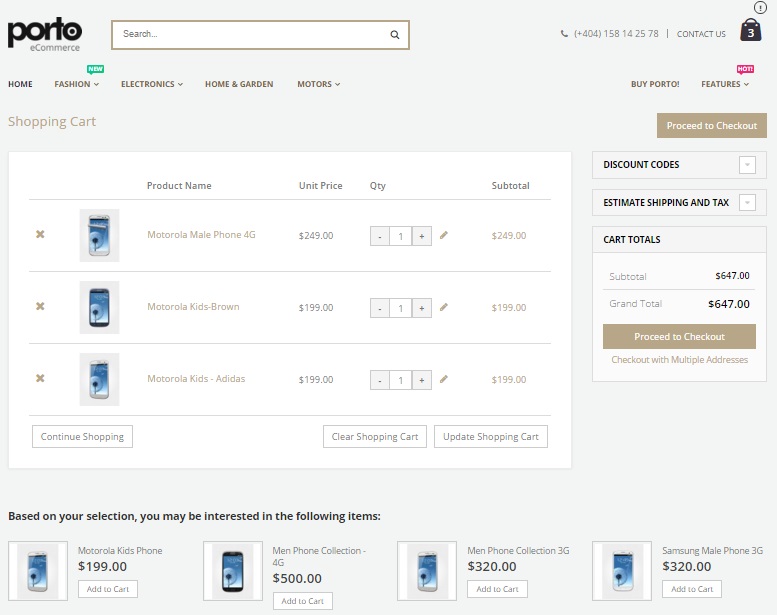777x615 pixels.
Task: Click the Porto eCommerce logo
Action: pyautogui.click(x=45, y=34)
